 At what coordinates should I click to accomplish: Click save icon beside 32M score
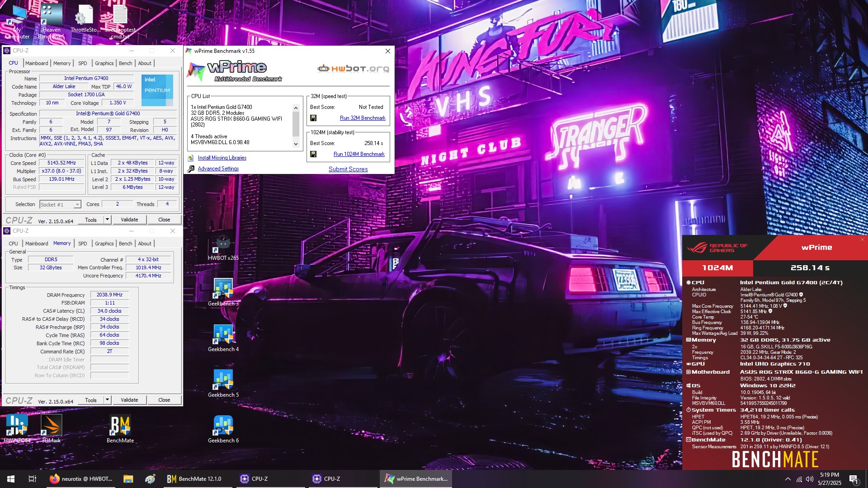click(x=313, y=118)
